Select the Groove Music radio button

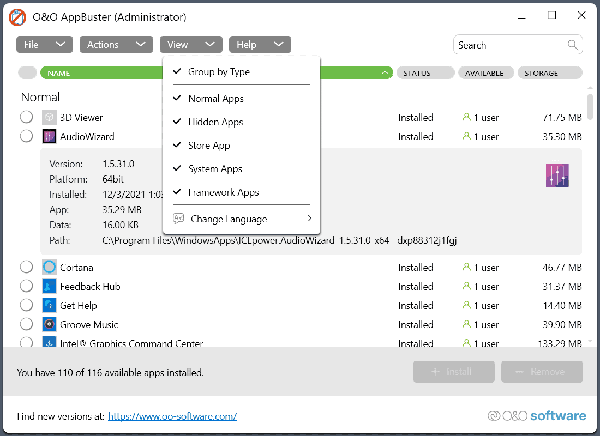(x=26, y=324)
